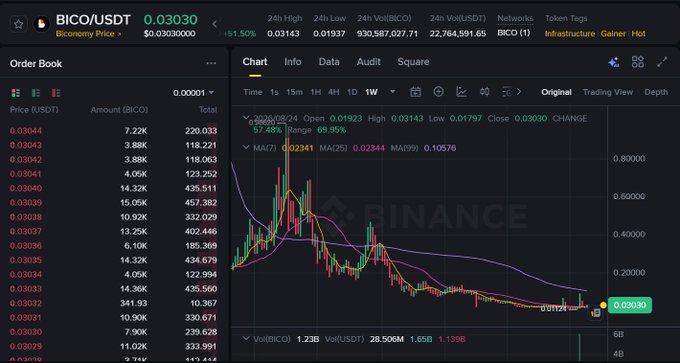Open the AI sparkle assistant icon

click(614, 62)
